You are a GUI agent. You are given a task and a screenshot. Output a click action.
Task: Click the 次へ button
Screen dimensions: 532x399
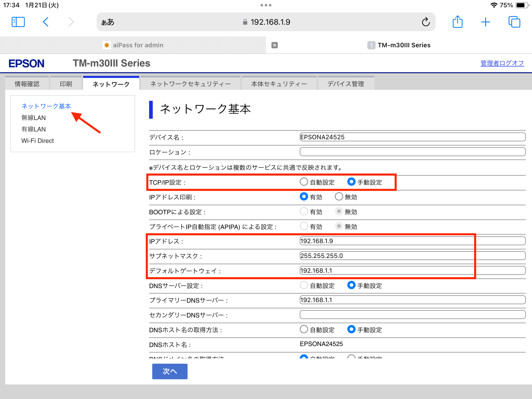(170, 371)
